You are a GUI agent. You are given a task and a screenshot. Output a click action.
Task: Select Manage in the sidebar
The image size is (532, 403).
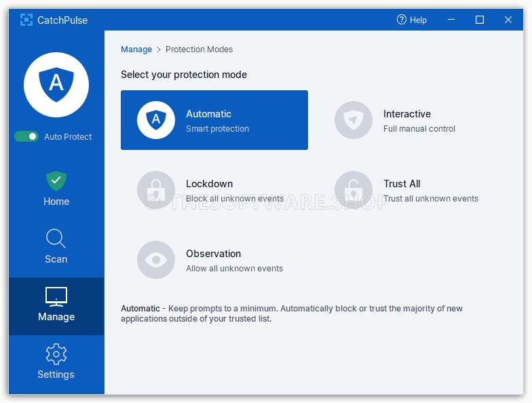56,307
